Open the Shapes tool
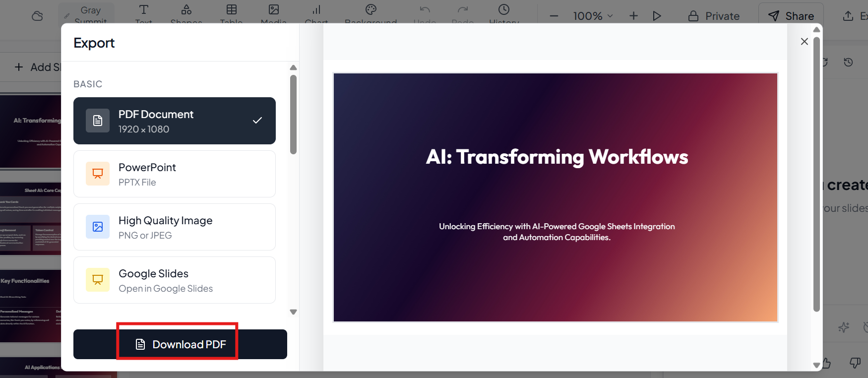 point(186,14)
